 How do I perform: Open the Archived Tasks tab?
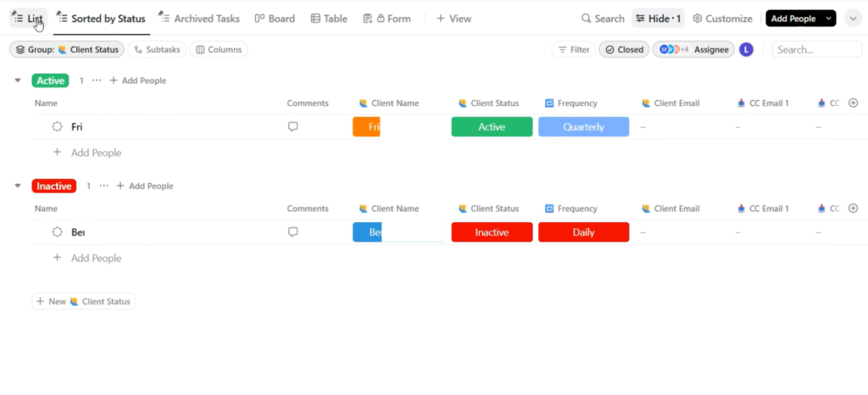(x=199, y=19)
